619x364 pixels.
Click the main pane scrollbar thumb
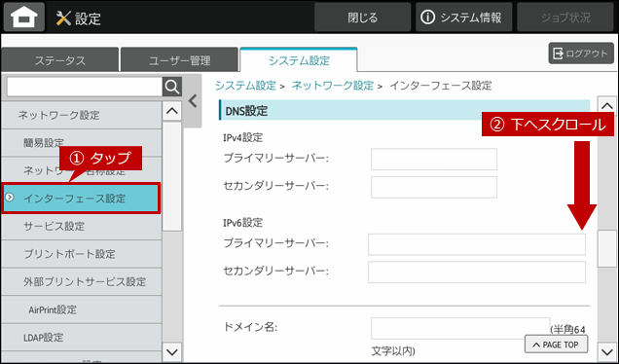(x=607, y=249)
